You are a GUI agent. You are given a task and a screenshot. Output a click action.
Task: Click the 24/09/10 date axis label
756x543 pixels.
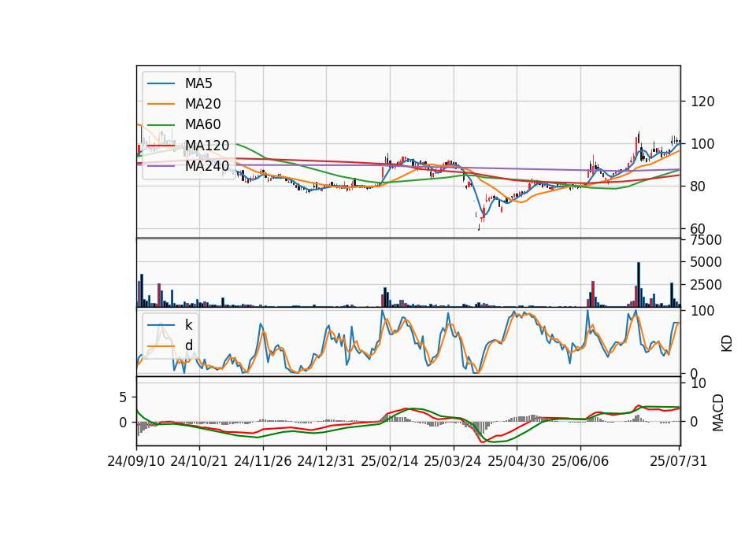pyautogui.click(x=136, y=461)
